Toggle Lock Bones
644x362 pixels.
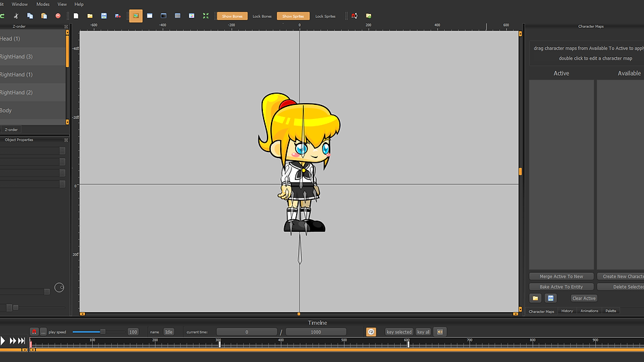click(262, 16)
